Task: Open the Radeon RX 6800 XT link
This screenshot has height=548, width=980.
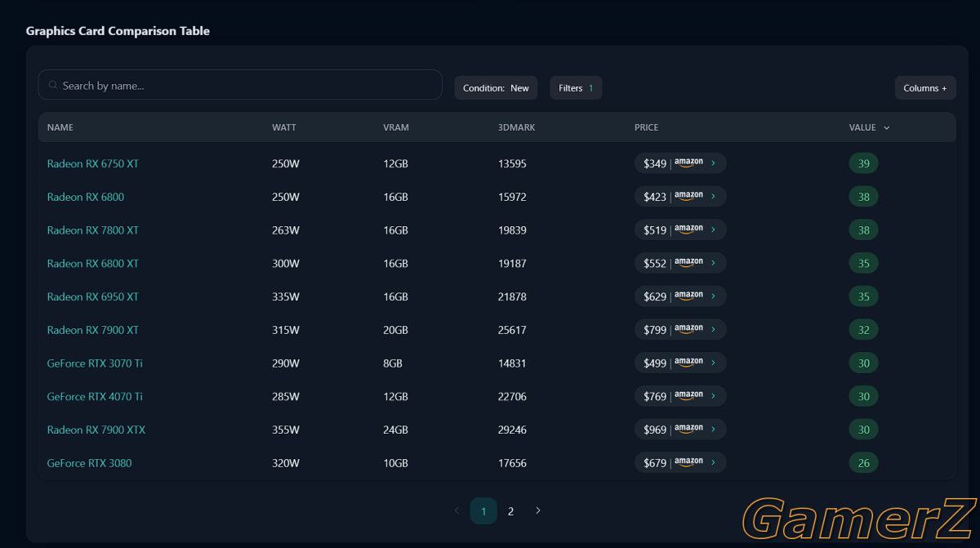Action: click(93, 264)
